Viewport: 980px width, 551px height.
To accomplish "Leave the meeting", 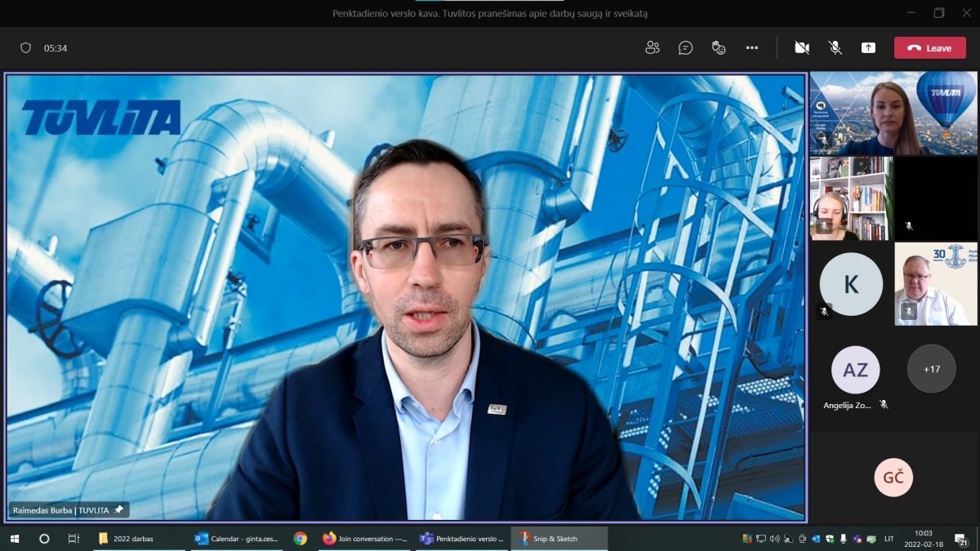I will (x=929, y=48).
